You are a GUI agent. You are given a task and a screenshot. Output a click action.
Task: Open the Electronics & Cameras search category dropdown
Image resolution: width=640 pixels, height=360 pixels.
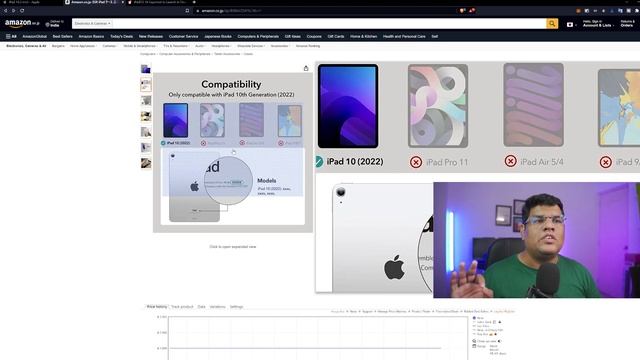pos(92,24)
